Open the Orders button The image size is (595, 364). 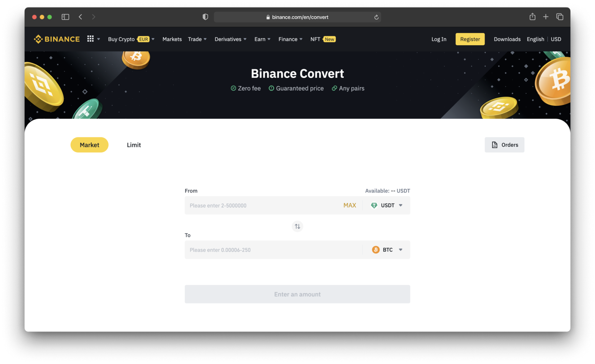(x=504, y=145)
